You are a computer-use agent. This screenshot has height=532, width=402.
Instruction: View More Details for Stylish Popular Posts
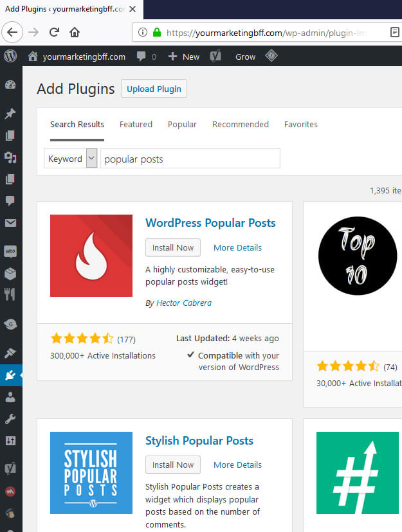pyautogui.click(x=238, y=465)
